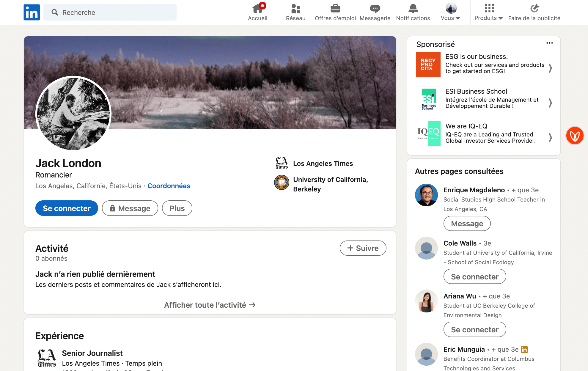Click the Coordonnées link on profile
This screenshot has width=588, height=371.
tap(168, 185)
